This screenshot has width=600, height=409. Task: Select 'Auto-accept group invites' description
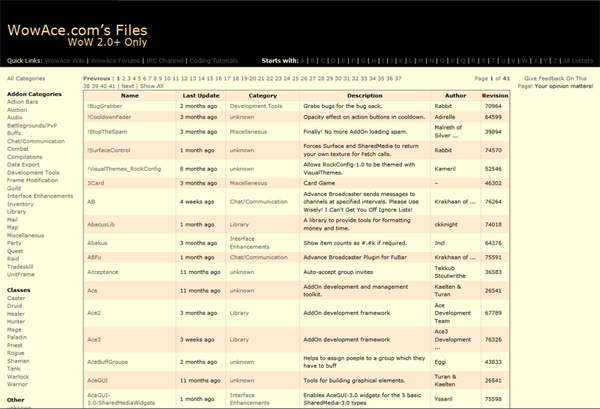338,272
